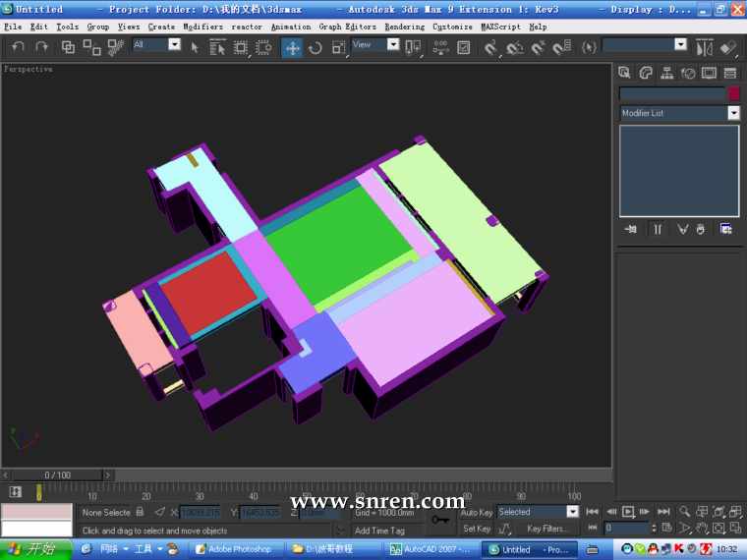
Task: Click Add Time Tag label
Action: point(379,531)
